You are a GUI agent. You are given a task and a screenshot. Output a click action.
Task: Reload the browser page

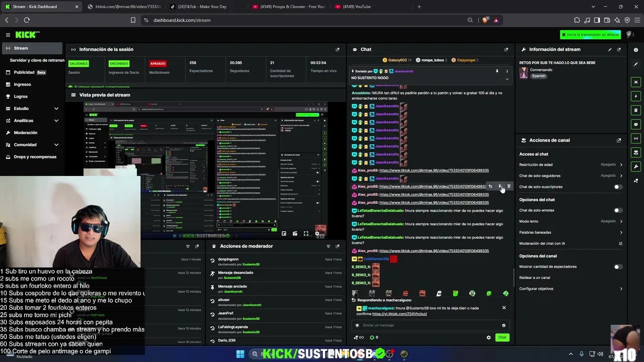coord(27,20)
